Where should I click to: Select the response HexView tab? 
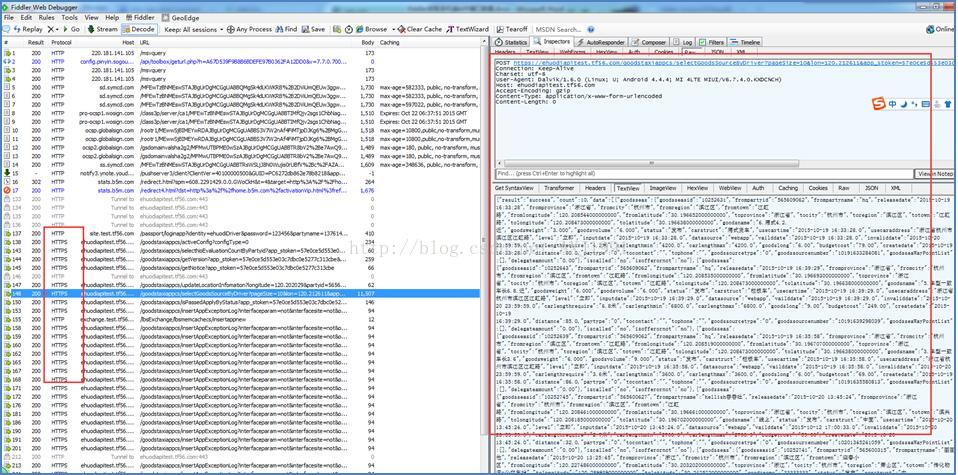point(697,188)
